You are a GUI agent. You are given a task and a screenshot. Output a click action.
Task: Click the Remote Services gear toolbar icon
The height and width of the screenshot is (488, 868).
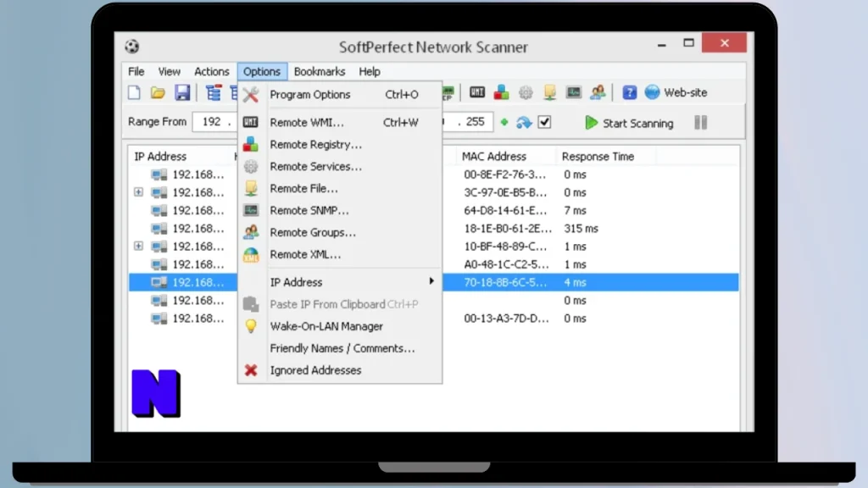(x=526, y=92)
